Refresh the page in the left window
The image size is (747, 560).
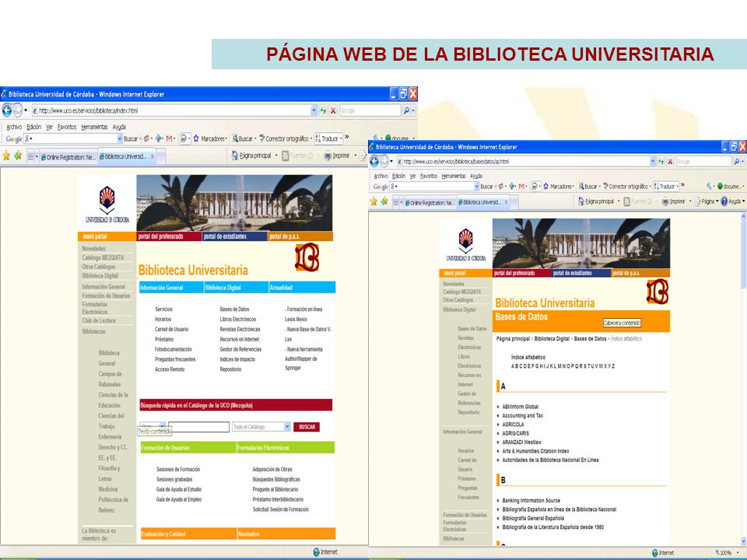coord(323,110)
